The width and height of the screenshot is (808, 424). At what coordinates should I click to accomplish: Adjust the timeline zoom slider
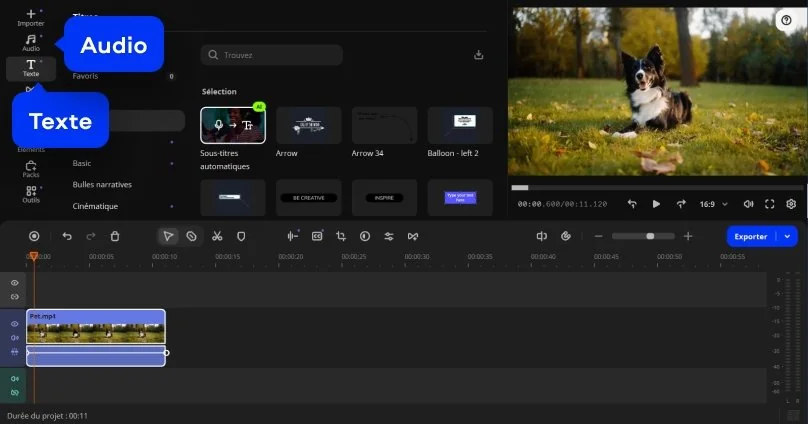point(650,236)
